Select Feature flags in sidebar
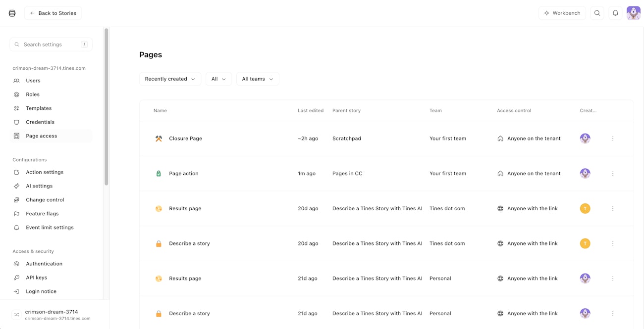This screenshot has width=644, height=329. click(42, 214)
